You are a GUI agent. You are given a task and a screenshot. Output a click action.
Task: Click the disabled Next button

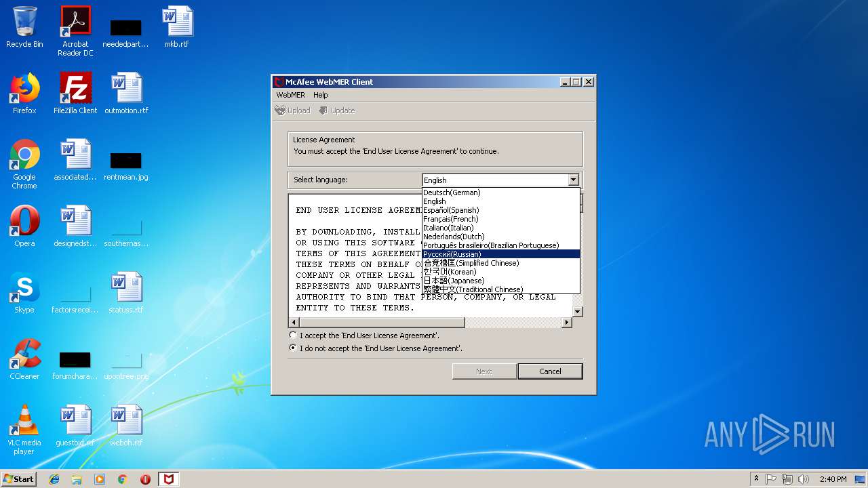coord(484,371)
